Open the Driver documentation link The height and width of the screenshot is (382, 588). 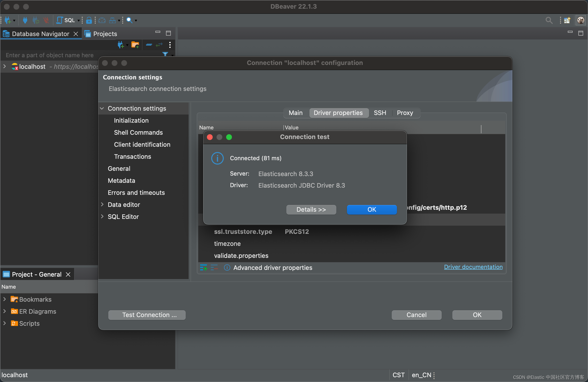[x=473, y=267]
